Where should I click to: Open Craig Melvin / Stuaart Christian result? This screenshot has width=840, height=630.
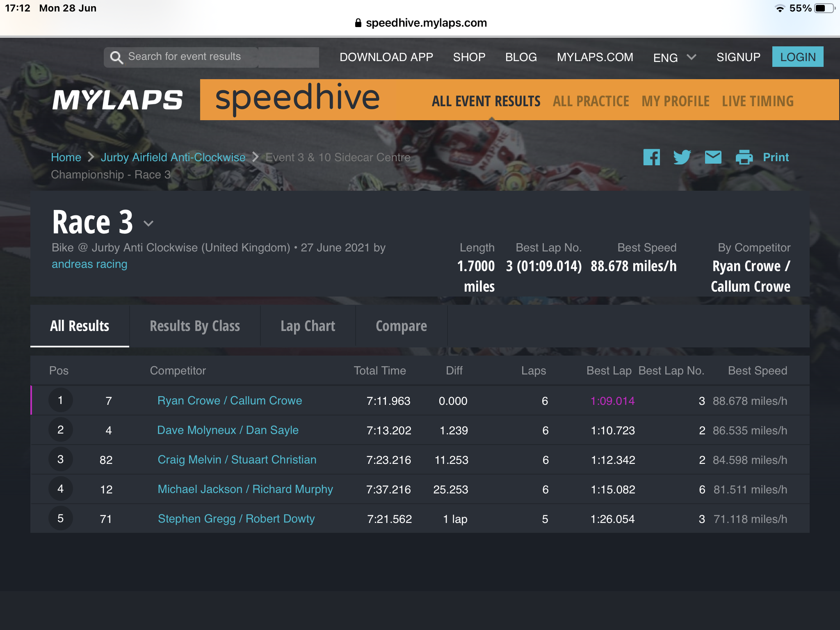[237, 460]
